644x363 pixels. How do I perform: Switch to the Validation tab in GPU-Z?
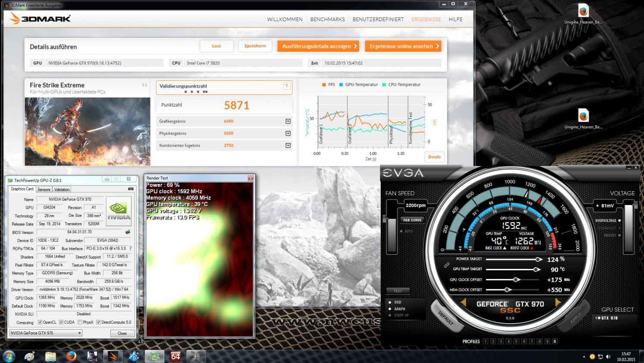[62, 189]
